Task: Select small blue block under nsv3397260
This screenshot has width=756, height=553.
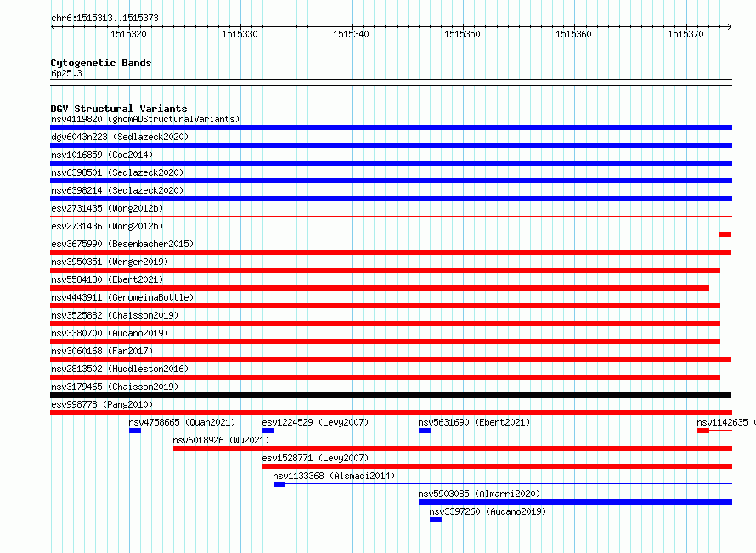Action: click(436, 520)
